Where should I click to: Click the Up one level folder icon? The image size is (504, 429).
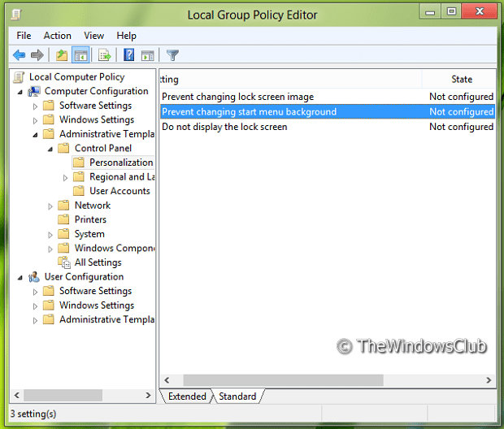(x=62, y=55)
